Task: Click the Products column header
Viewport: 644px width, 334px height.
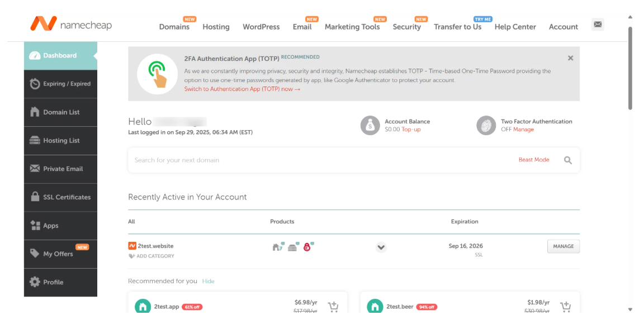Action: (x=282, y=222)
